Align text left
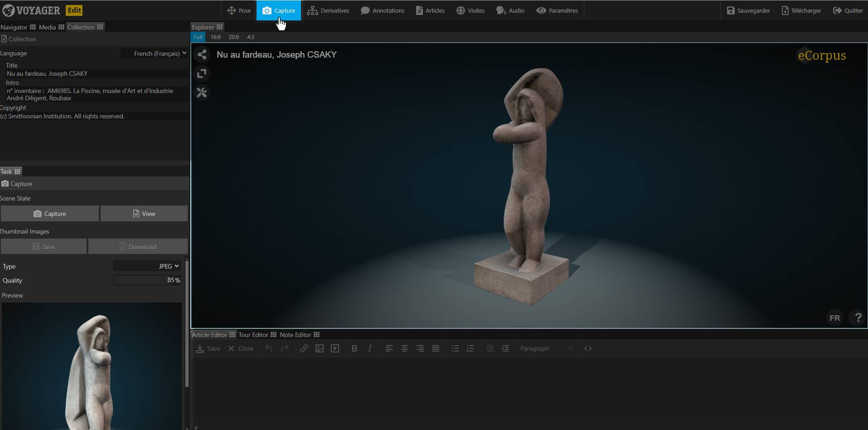Viewport: 868px width, 430px height. pos(389,348)
